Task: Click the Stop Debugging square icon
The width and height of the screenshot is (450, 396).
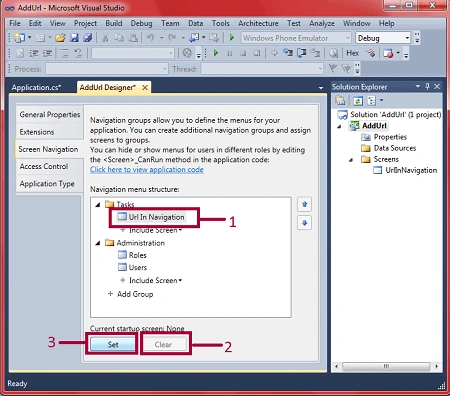Action: (243, 53)
